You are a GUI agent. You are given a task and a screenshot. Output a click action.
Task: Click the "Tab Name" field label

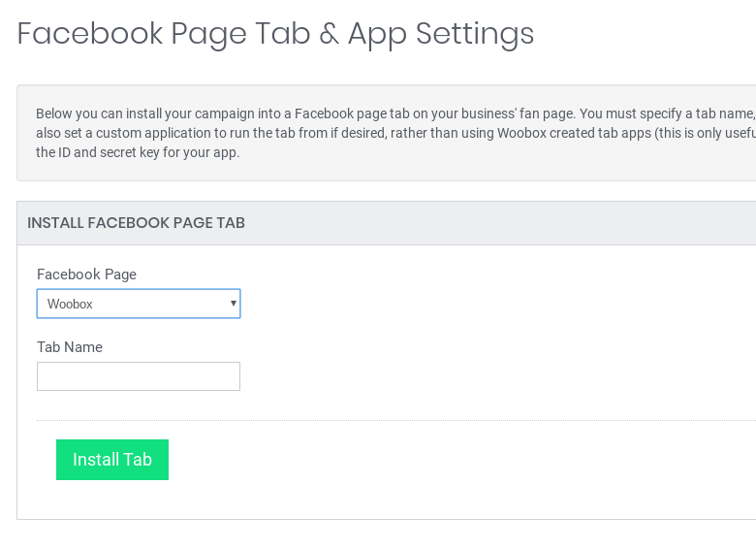click(x=70, y=347)
